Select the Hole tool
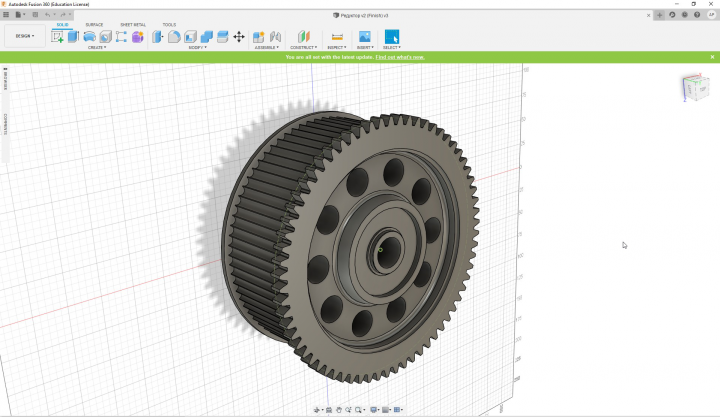 pyautogui.click(x=106, y=37)
